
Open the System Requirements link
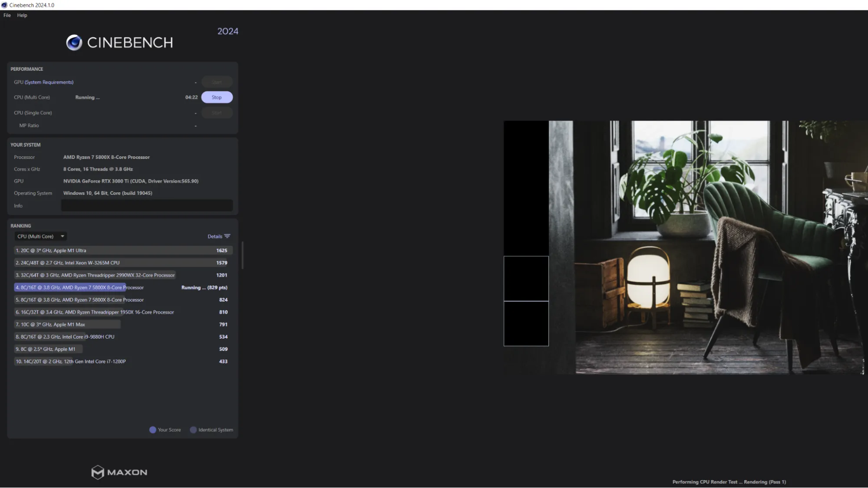point(49,82)
